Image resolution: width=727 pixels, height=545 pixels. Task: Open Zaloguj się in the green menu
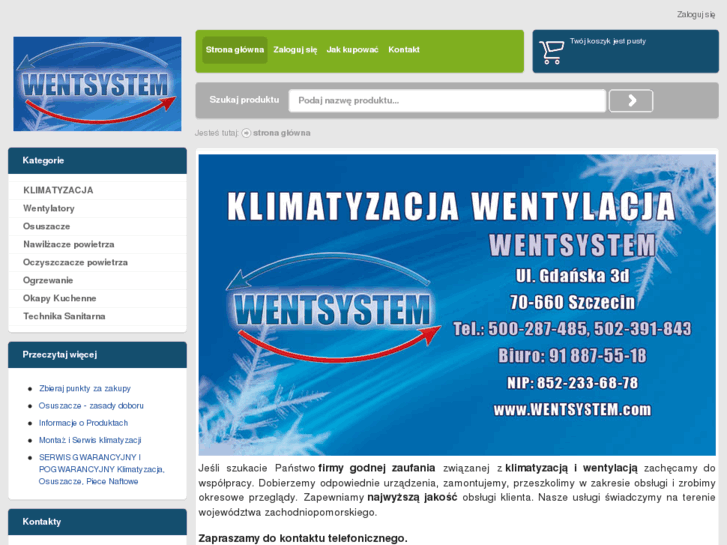[295, 50]
